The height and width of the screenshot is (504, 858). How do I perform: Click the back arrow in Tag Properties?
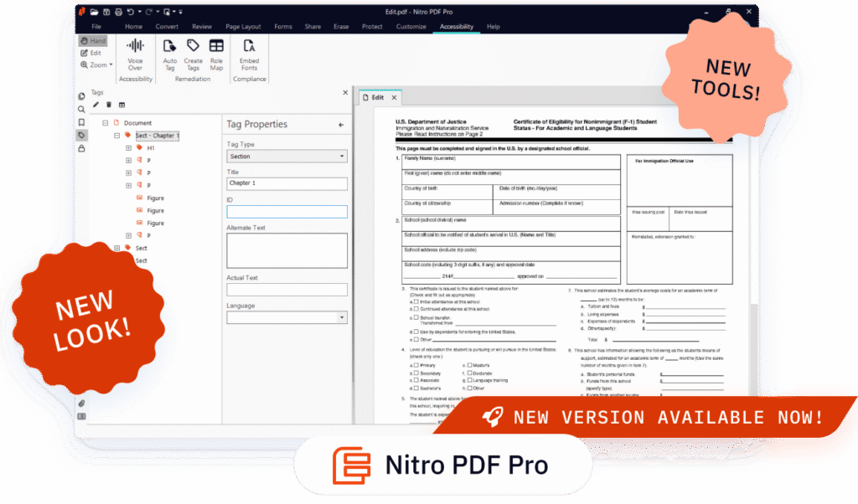[341, 126]
